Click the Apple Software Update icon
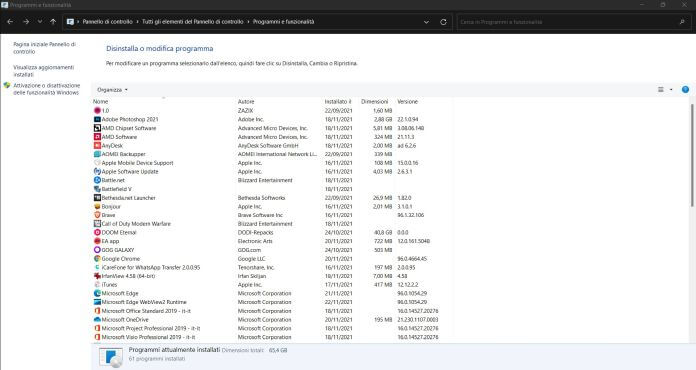696x370 pixels. pos(97,171)
